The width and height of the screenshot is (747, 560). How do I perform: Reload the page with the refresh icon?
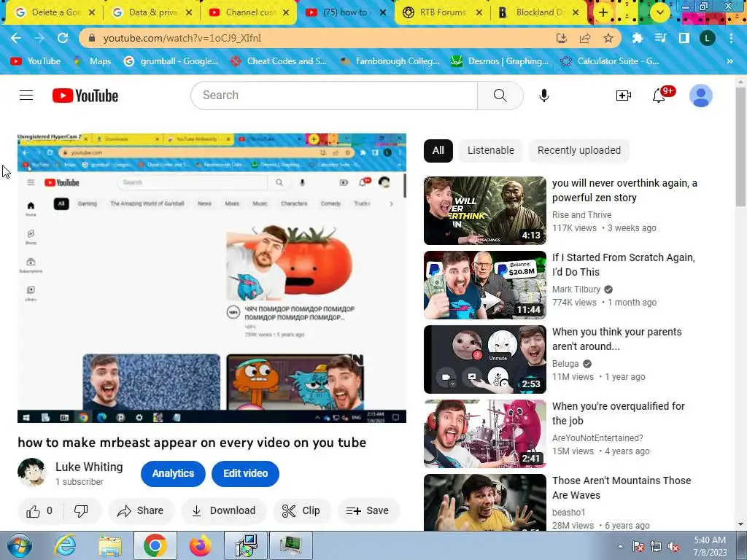pos(63,38)
